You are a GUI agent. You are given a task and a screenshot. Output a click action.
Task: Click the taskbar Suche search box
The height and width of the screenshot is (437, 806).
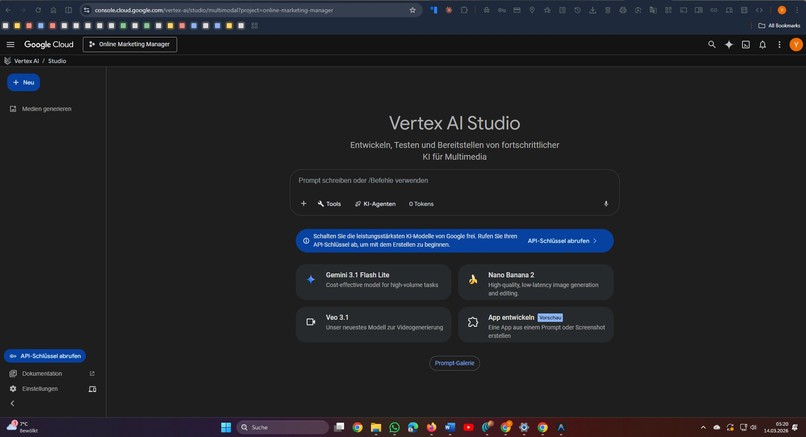click(x=282, y=427)
